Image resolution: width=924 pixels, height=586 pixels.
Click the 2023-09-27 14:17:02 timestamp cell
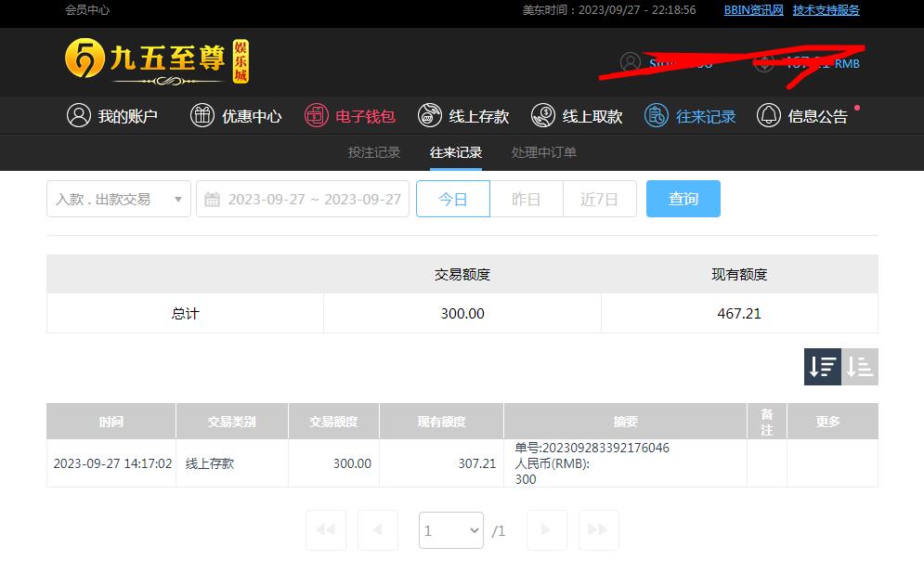[112, 464]
